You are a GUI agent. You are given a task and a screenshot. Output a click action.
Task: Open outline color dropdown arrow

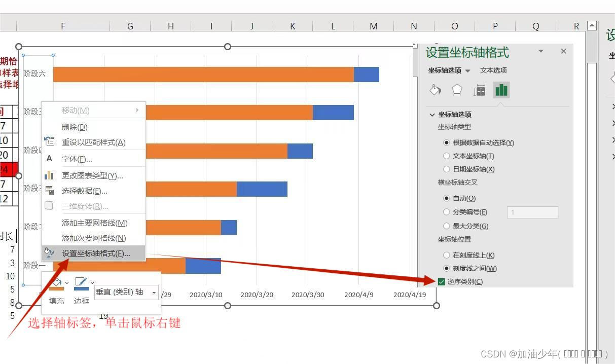(92, 283)
